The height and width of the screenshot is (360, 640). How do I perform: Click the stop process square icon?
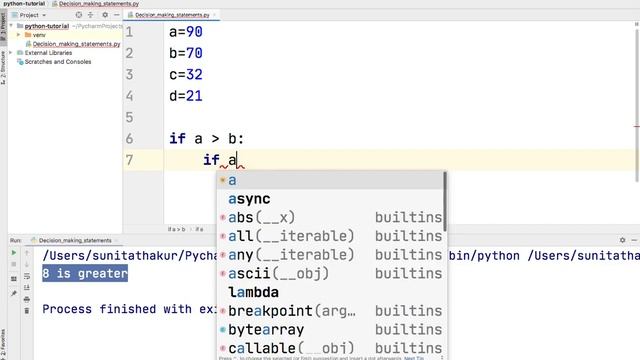13,264
